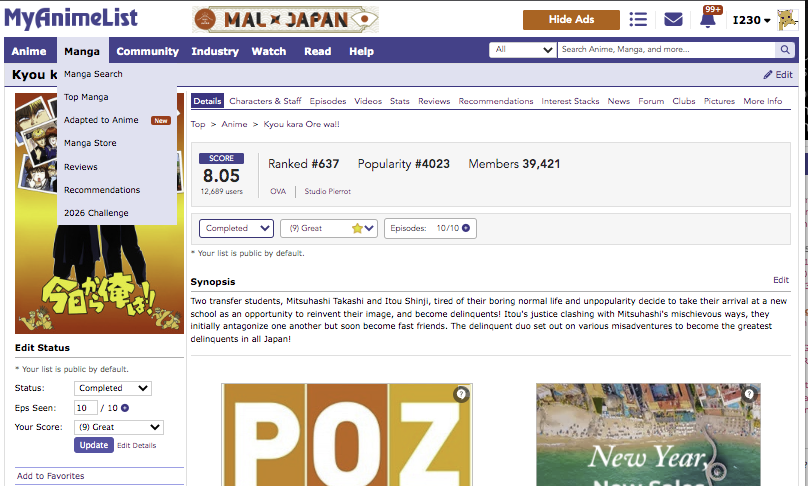This screenshot has height=486, width=808.
Task: Open the Completed status dropdown in main panel
Action: (x=236, y=228)
